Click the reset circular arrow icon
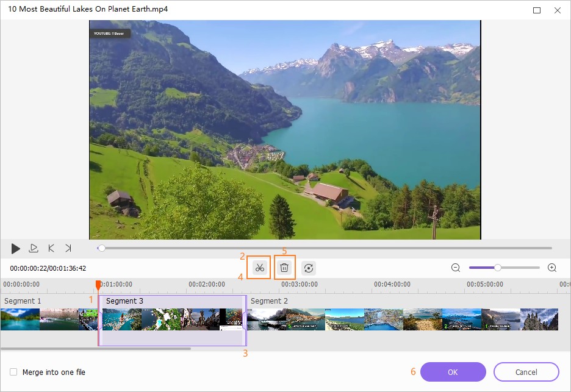 tap(309, 268)
